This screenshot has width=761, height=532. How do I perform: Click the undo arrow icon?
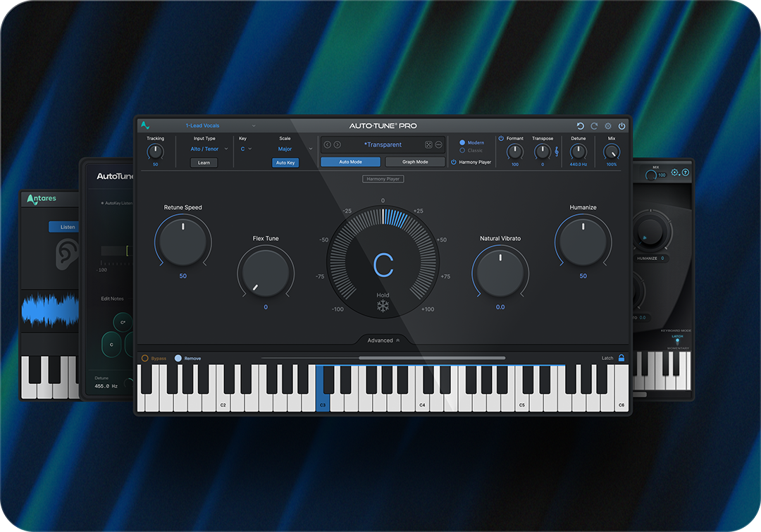coord(580,126)
